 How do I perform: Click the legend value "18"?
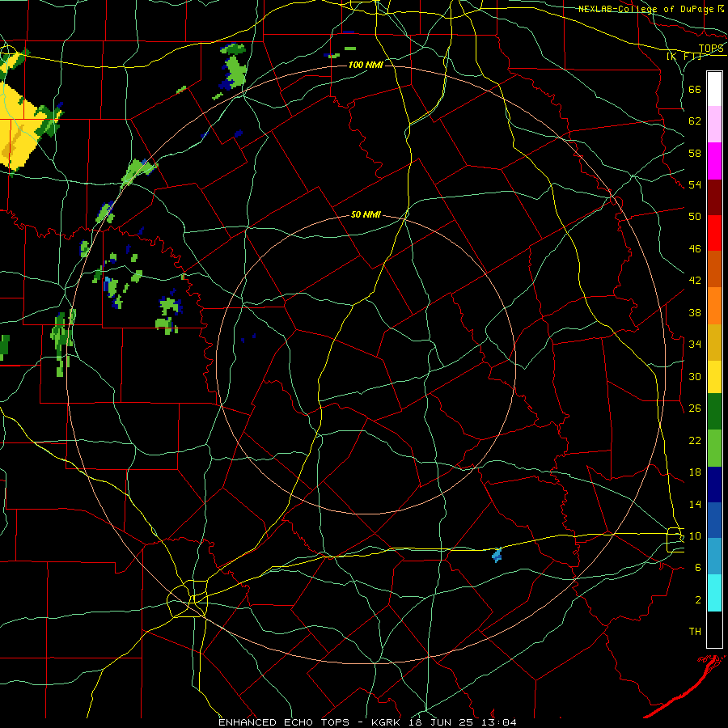695,472
